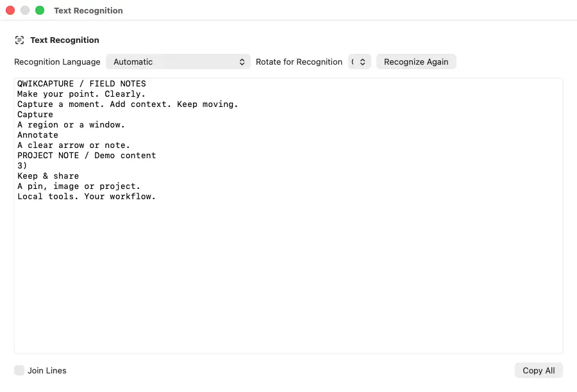Click the line "Local tools. Your workflow."

click(x=87, y=197)
